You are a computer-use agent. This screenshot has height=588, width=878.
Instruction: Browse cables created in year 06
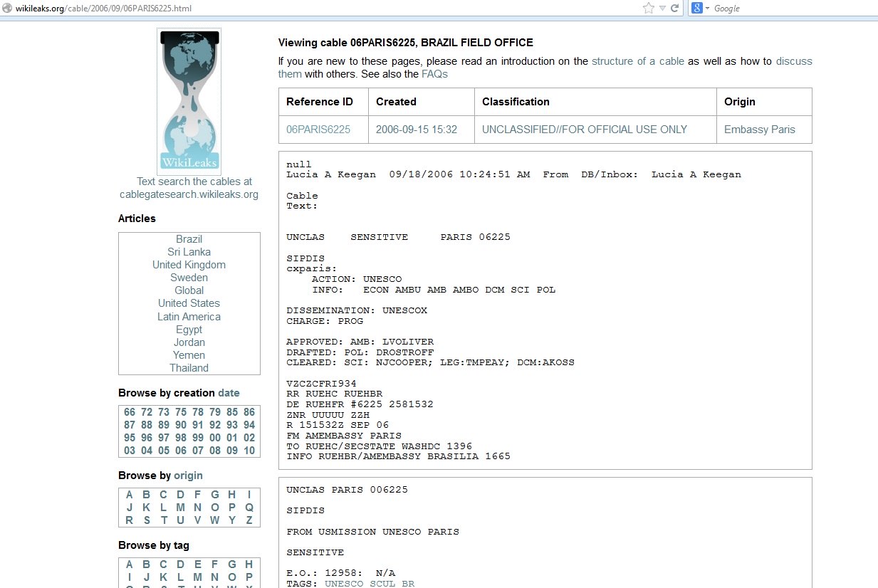pos(180,451)
